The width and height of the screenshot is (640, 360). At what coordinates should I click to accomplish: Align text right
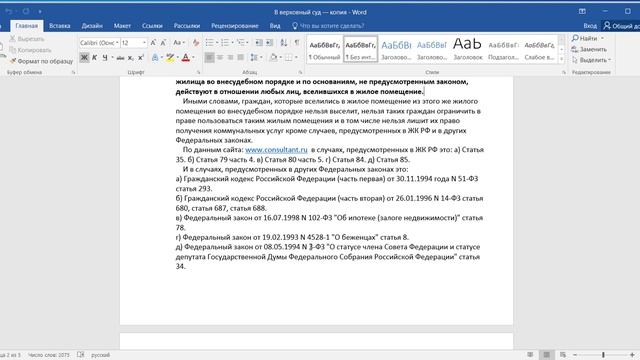tap(230, 58)
